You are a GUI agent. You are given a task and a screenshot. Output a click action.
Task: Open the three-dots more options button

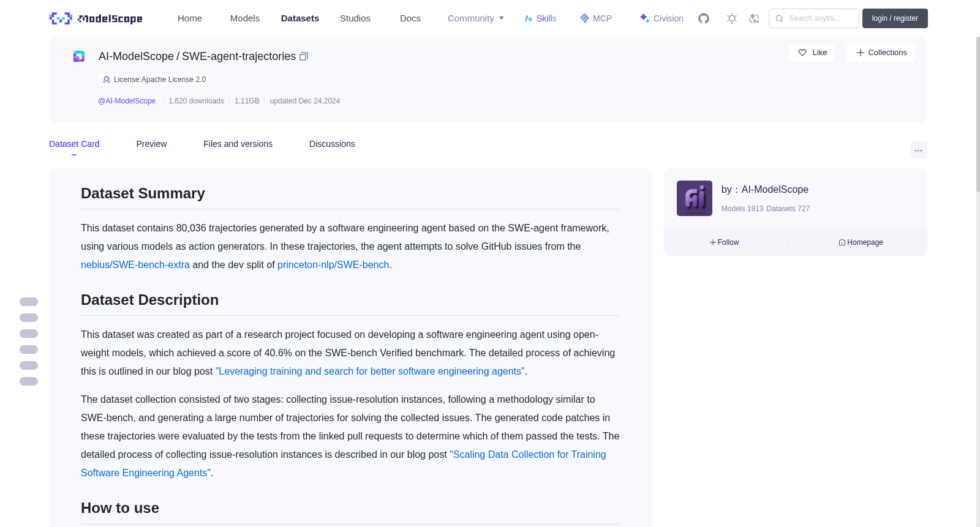point(919,150)
